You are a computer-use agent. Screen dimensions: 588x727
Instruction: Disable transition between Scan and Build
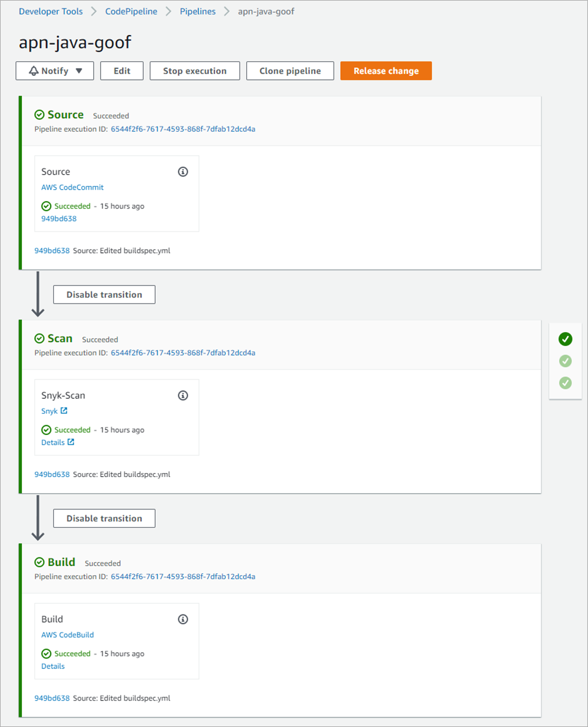click(x=104, y=518)
